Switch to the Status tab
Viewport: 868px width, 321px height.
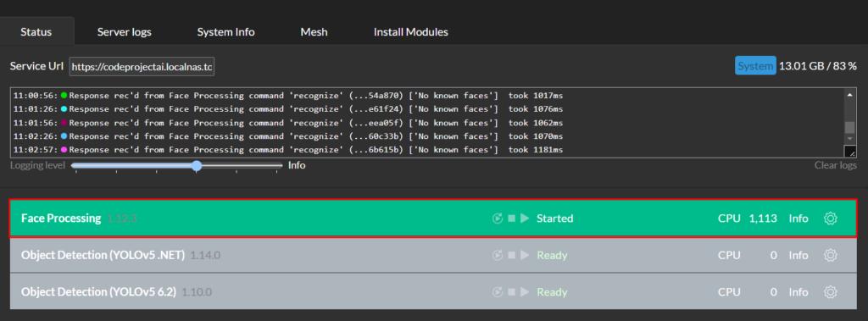click(36, 31)
